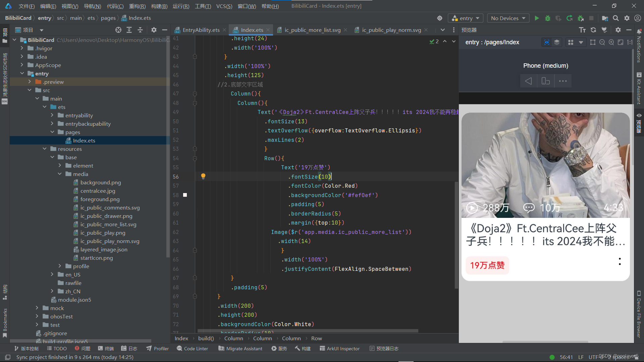
Task: Click the 19万点赞 red label in preview
Action: (x=487, y=265)
